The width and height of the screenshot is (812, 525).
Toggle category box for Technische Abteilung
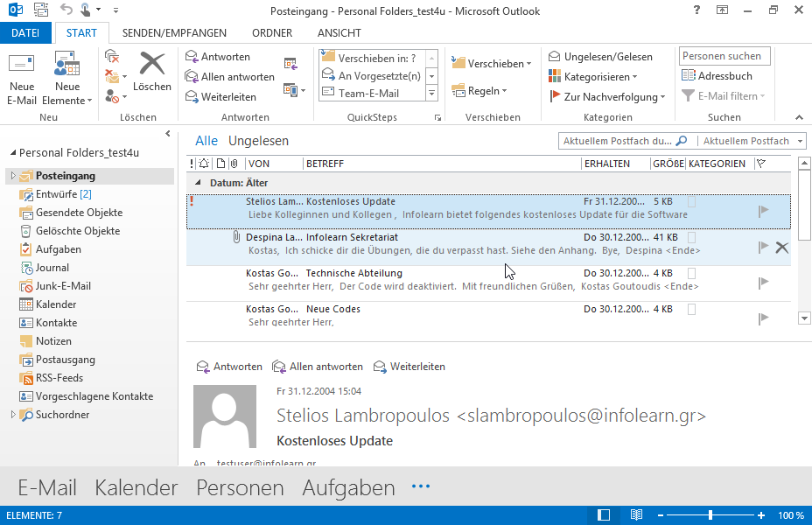coord(691,273)
